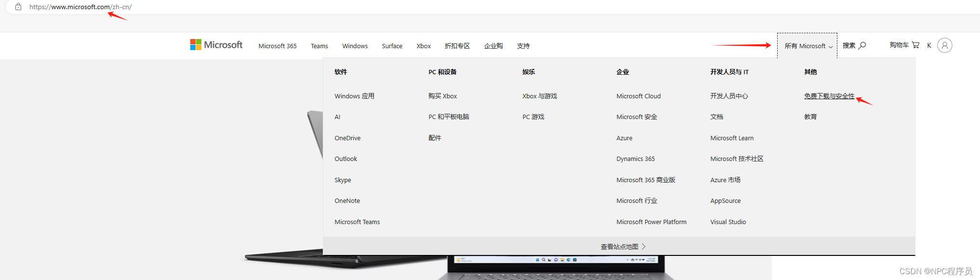Open Microsoft 安全 link
The image size is (980, 280).
(x=636, y=117)
